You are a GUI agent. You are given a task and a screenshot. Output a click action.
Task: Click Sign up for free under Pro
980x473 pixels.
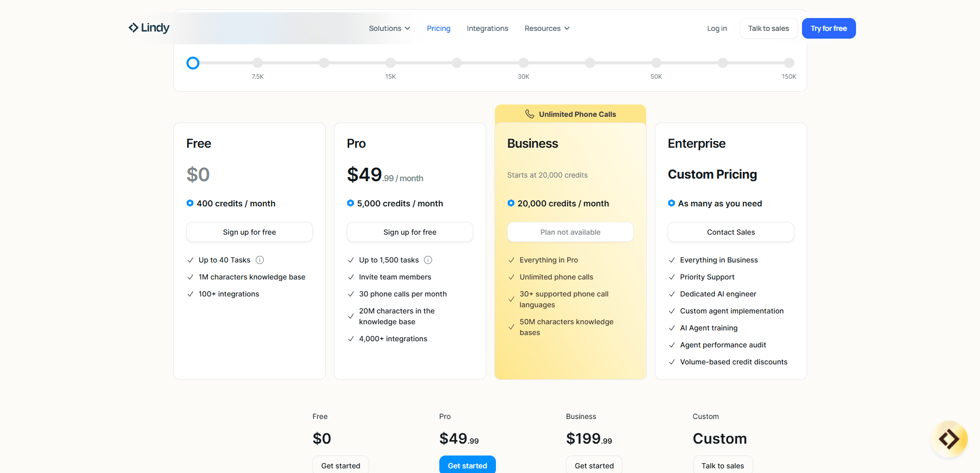pos(409,232)
